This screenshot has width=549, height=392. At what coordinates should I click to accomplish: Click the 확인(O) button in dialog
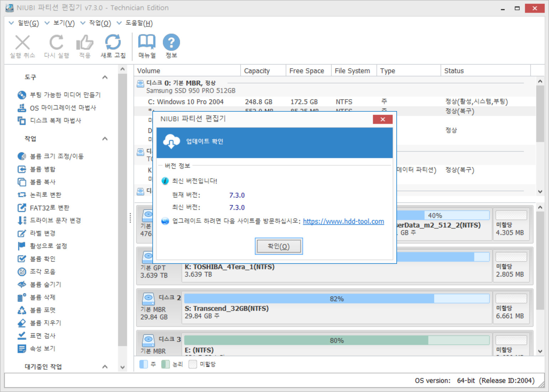tap(279, 246)
